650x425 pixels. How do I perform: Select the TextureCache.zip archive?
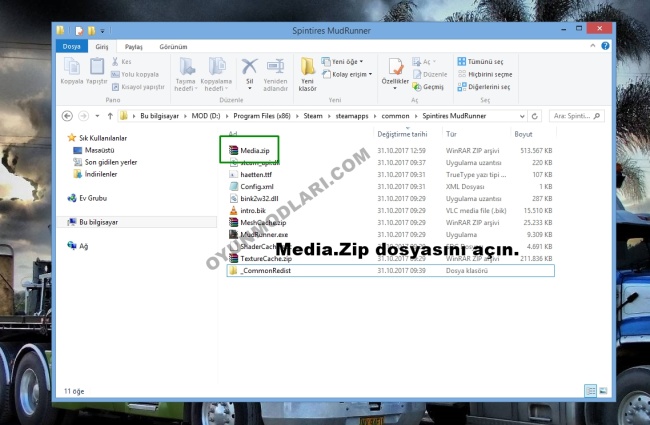[x=262, y=258]
